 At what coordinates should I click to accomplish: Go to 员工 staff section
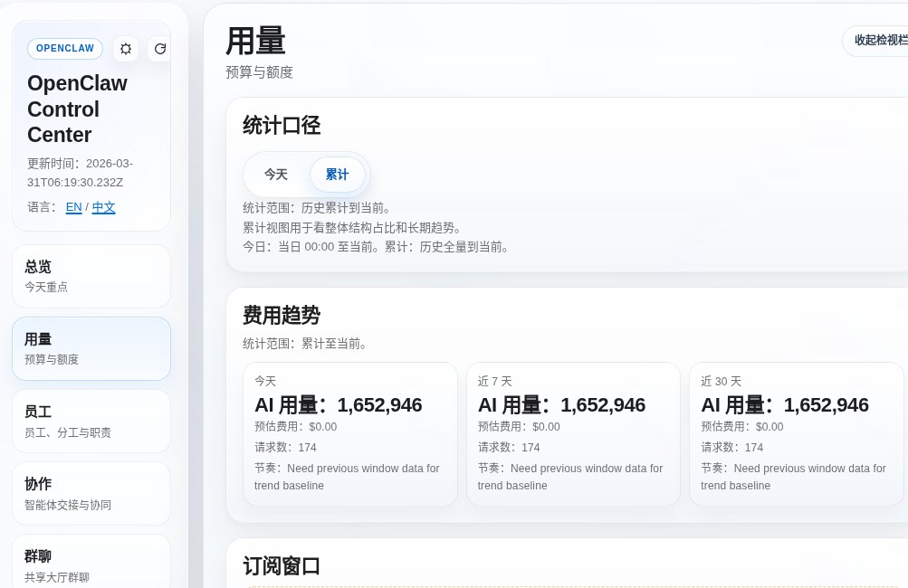pos(91,421)
